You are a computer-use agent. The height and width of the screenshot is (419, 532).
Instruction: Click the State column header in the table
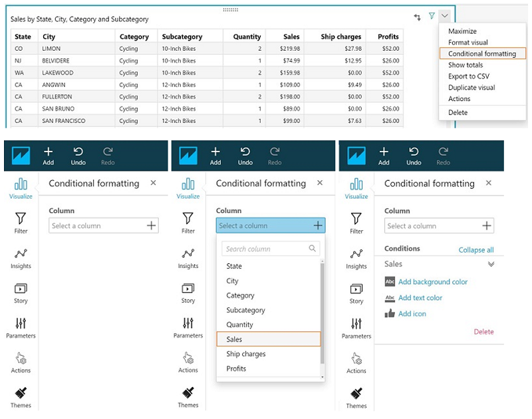23,37
